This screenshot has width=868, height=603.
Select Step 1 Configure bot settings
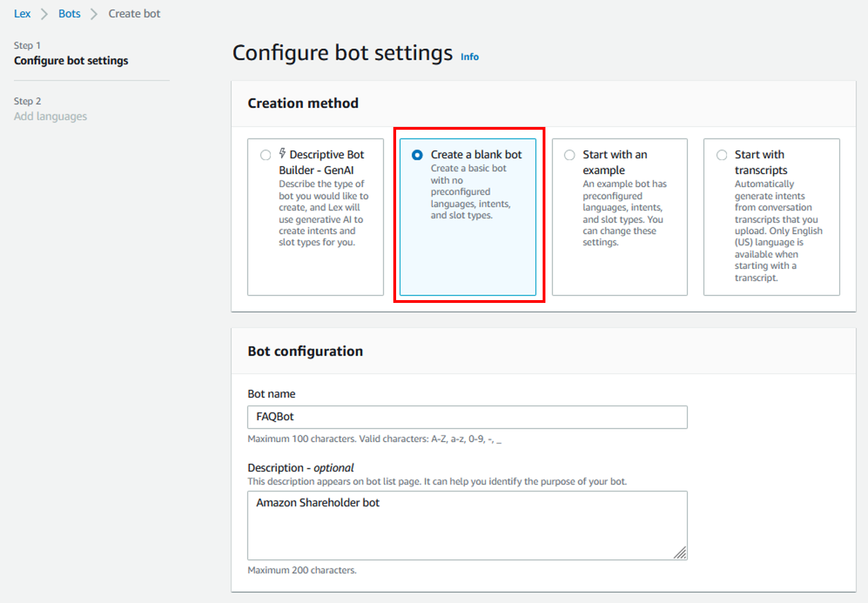pos(71,53)
